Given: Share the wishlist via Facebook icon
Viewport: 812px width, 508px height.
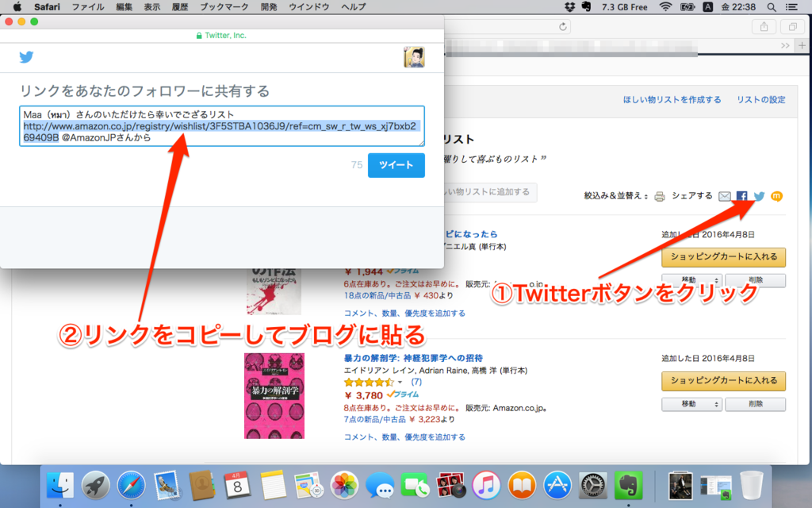Looking at the screenshot, I should click(742, 196).
